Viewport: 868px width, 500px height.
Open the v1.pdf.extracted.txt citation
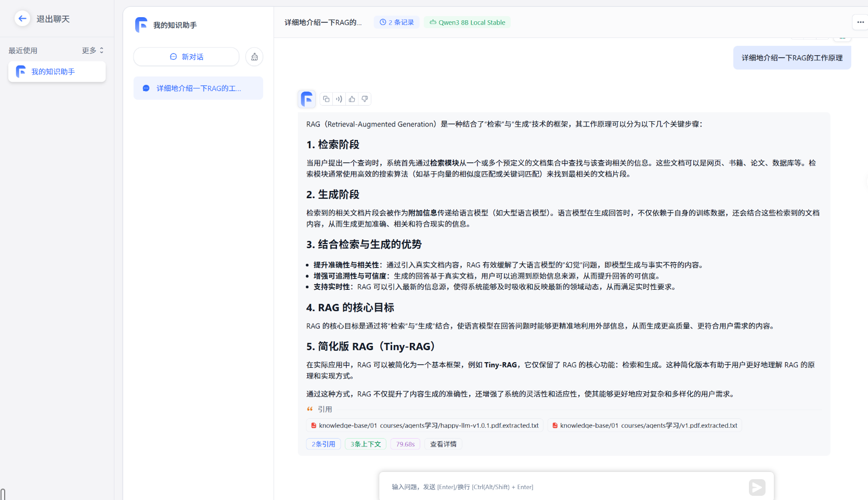(644, 426)
